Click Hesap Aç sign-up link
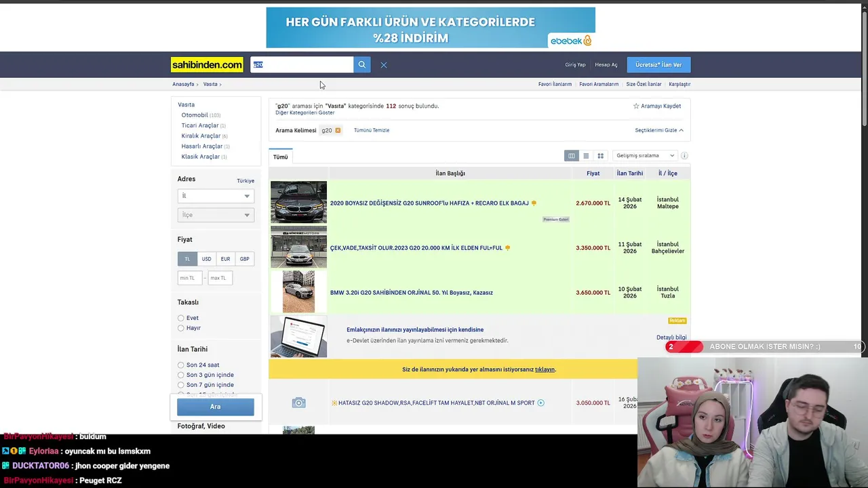Screen dimensions: 868x488 tap(606, 65)
